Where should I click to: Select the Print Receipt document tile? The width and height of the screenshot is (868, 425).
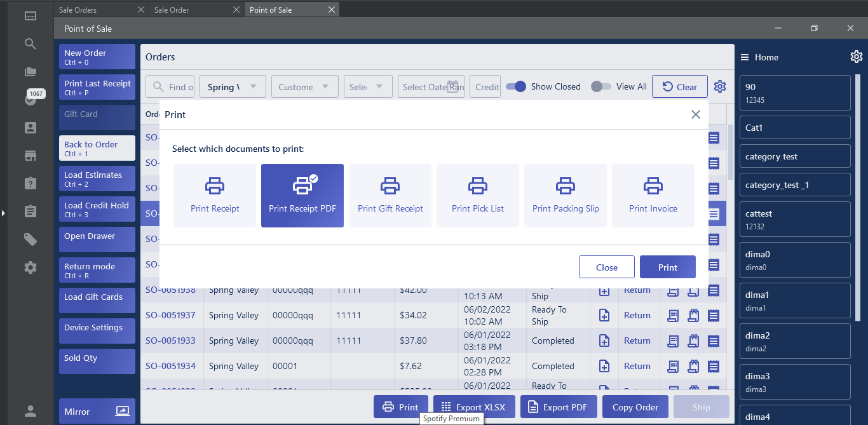[x=215, y=196]
